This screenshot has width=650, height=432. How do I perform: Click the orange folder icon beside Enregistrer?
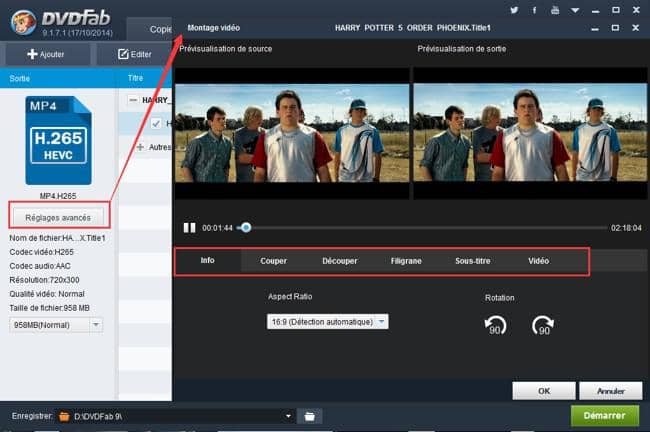64,416
